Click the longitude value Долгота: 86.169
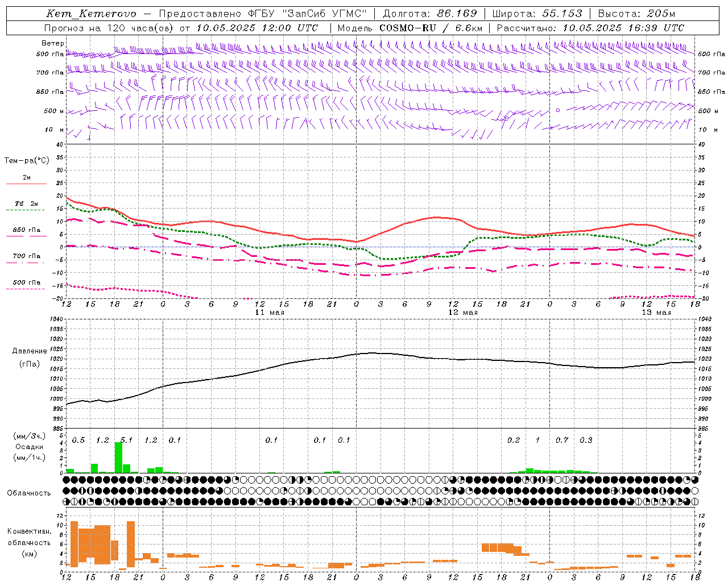Screen dimensions: 728x582 point(430,14)
